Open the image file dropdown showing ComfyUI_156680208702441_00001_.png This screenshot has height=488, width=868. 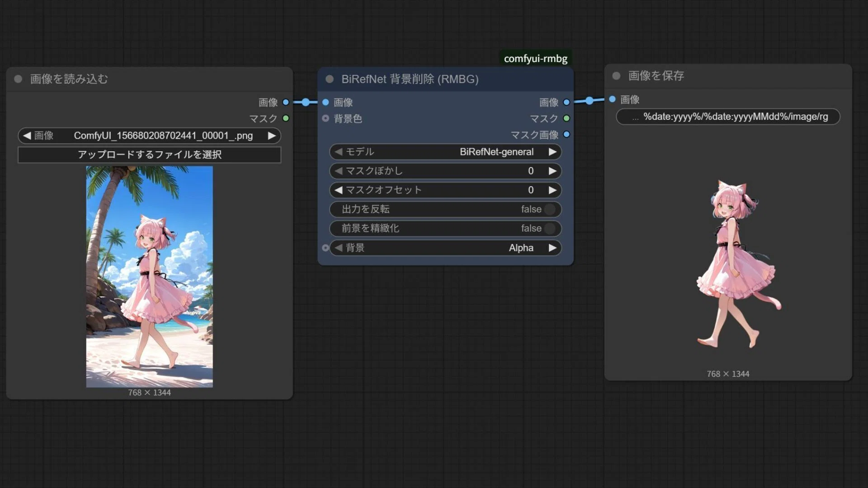click(149, 136)
